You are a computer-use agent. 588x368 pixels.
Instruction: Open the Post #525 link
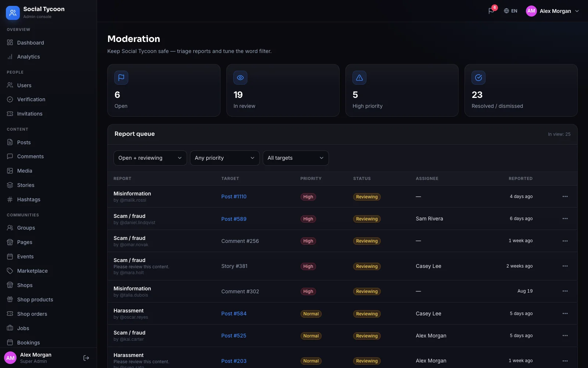234,336
